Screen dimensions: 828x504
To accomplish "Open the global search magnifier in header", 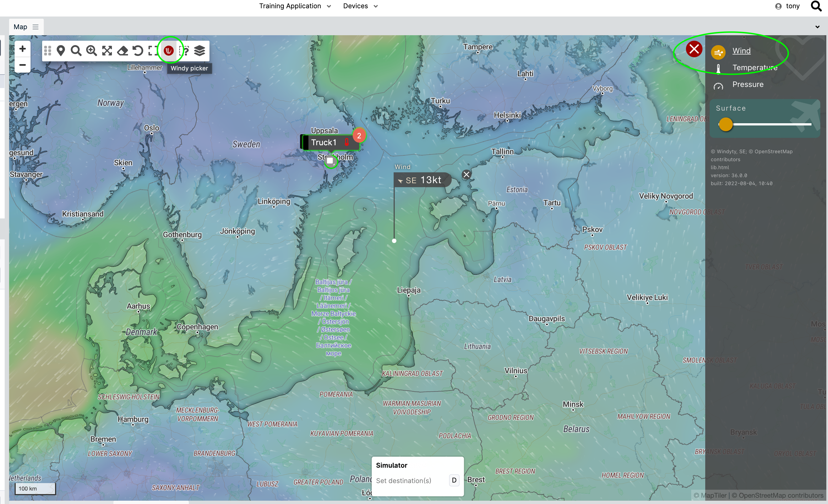I will (x=816, y=6).
